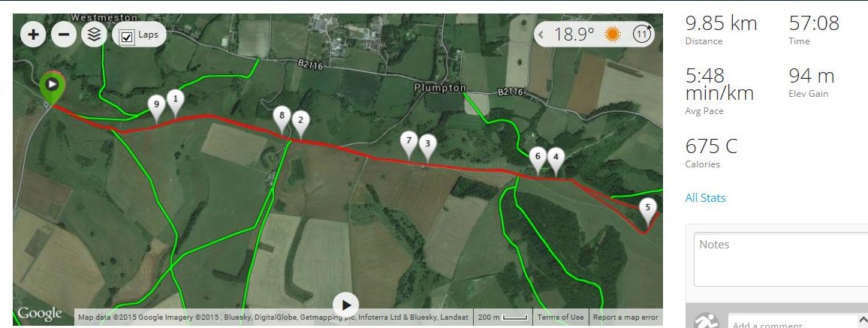Click the Google logo on map
868x328 pixels.
point(40,314)
